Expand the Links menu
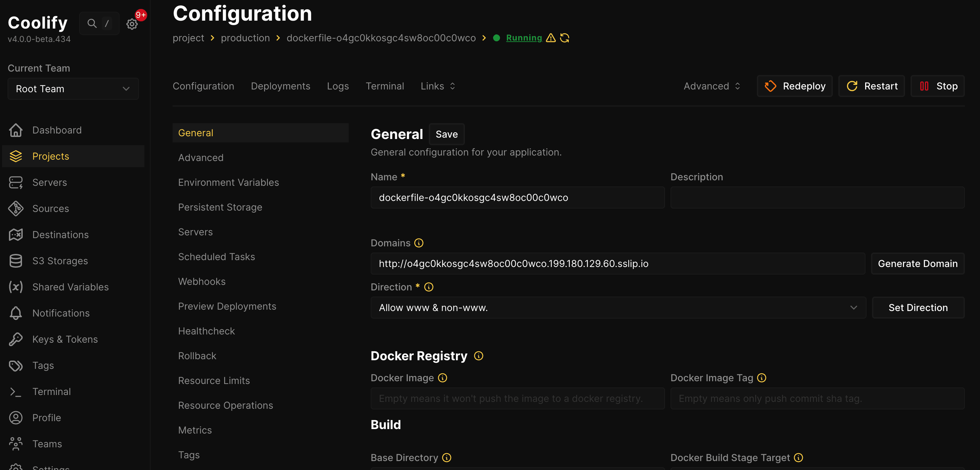The width and height of the screenshot is (980, 470). pos(437,86)
